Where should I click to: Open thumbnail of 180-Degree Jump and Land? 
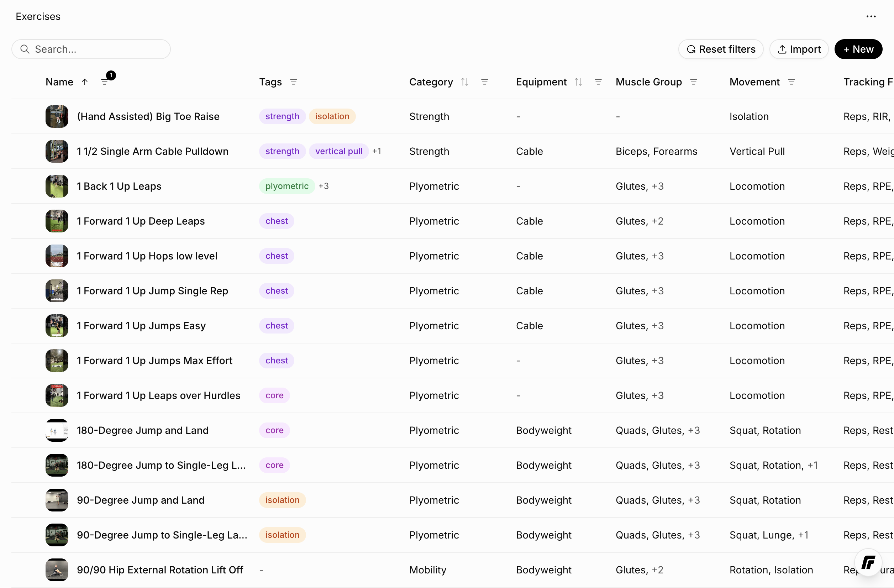click(57, 431)
